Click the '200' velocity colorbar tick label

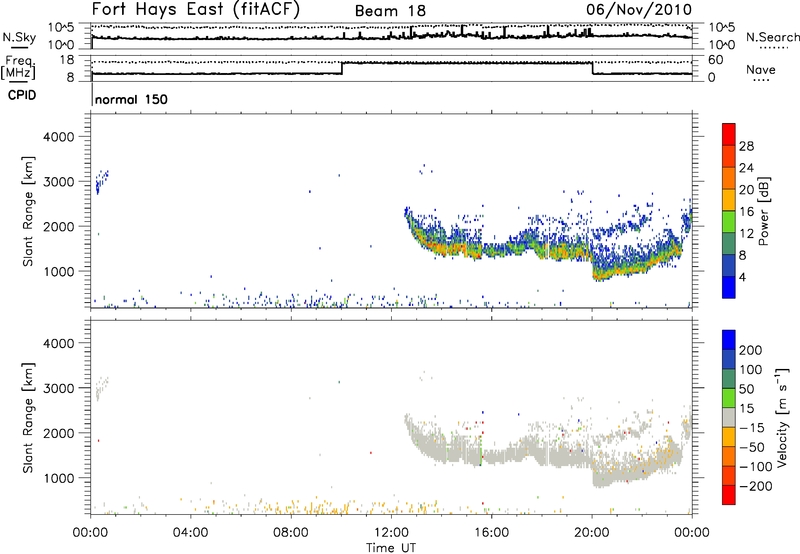pos(751,350)
